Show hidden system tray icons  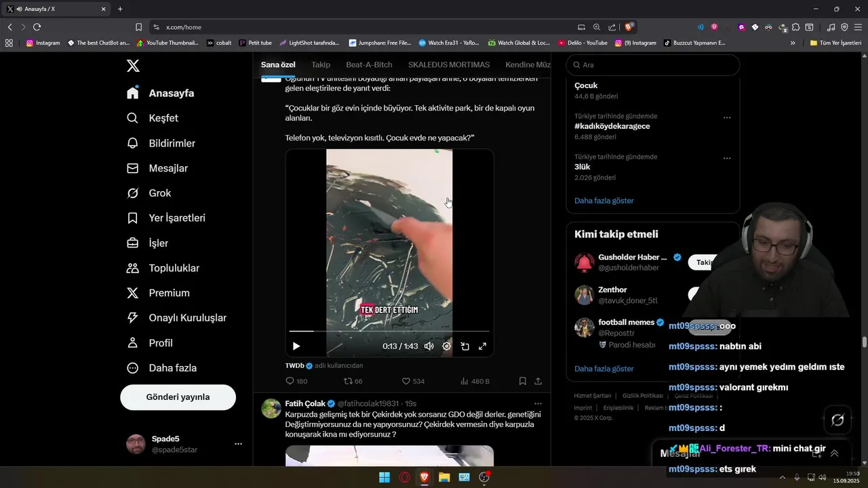tap(783, 477)
